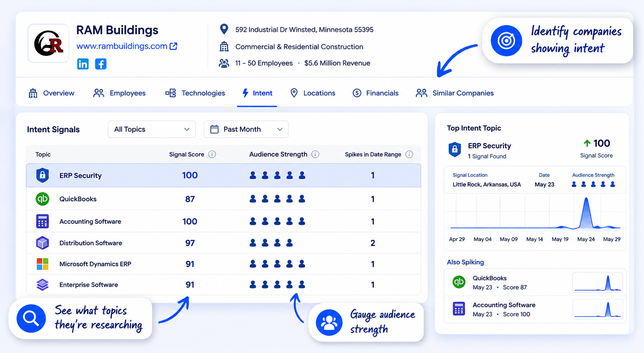Image resolution: width=644 pixels, height=353 pixels.
Task: Click the 1 Signal Found text
Action: [x=487, y=156]
